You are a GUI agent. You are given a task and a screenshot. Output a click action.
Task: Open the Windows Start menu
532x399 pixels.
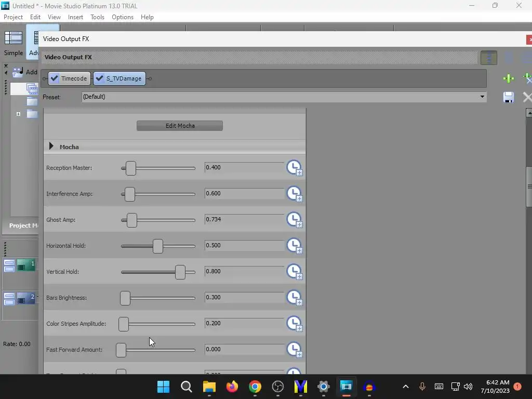click(163, 387)
